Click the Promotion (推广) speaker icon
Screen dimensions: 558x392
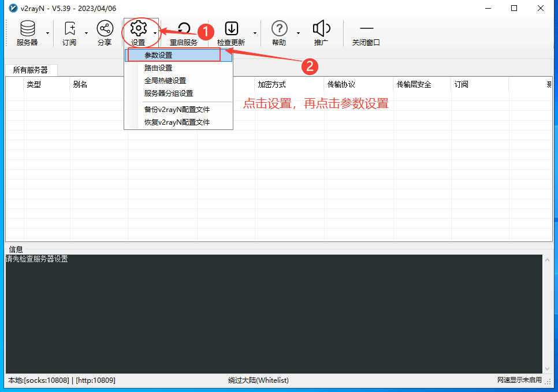click(x=321, y=29)
